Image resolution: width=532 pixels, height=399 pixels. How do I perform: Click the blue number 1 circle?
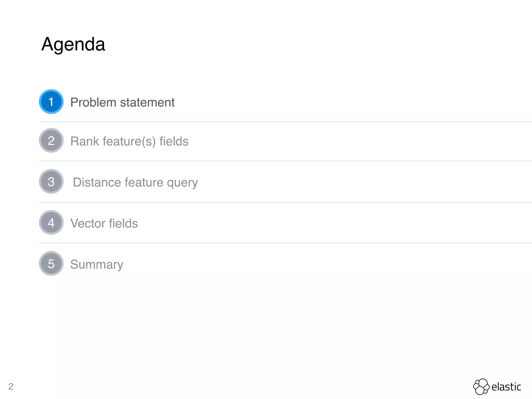(51, 102)
